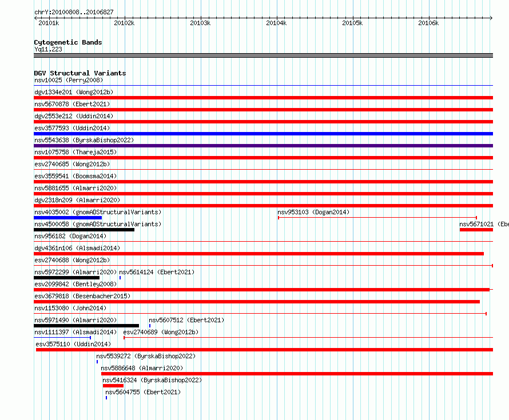Open the nsv10025 (Perry2008) variant label
The image size is (509, 420).
69,80
